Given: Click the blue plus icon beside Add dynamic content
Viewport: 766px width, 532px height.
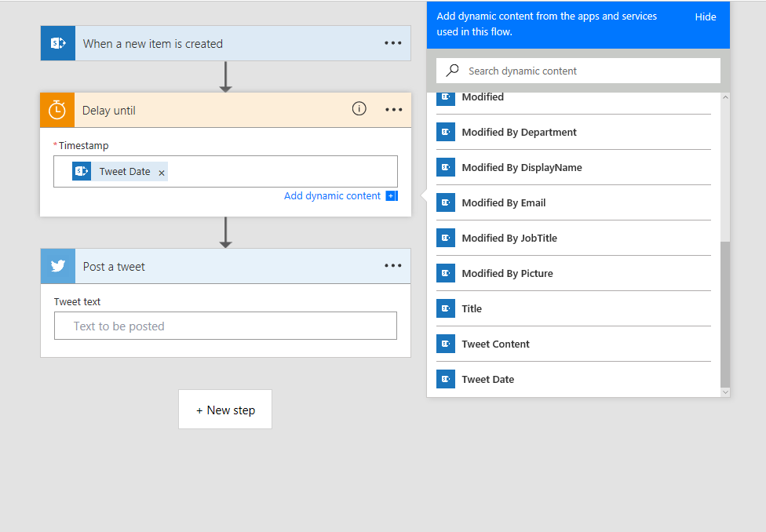Looking at the screenshot, I should [392, 196].
